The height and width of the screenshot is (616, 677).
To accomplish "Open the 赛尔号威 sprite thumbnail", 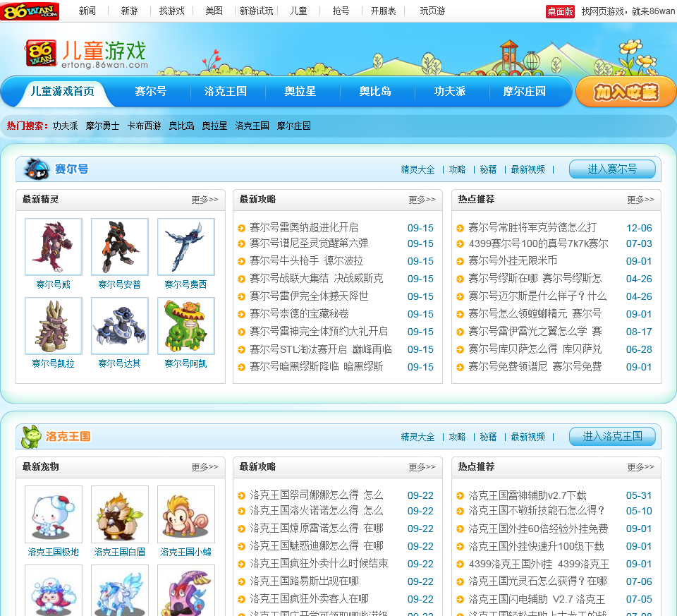I will (54, 247).
